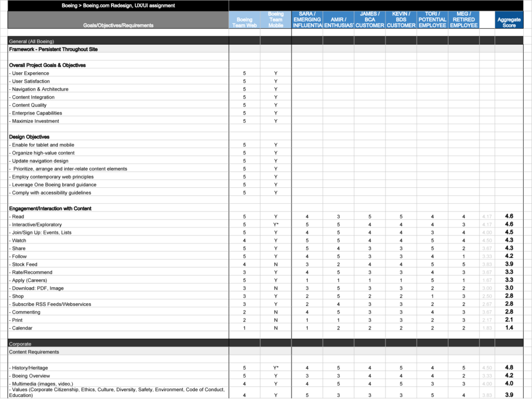Select the aggregate score for History/Heritage
The image size is (532, 400).
(509, 368)
